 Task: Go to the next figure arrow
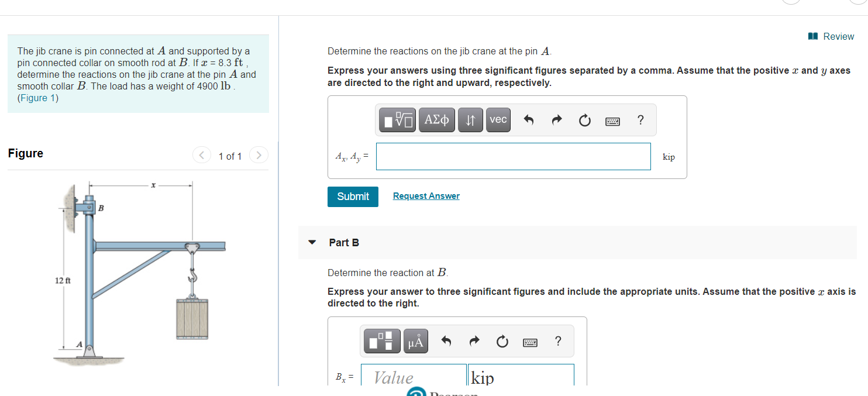(x=259, y=155)
